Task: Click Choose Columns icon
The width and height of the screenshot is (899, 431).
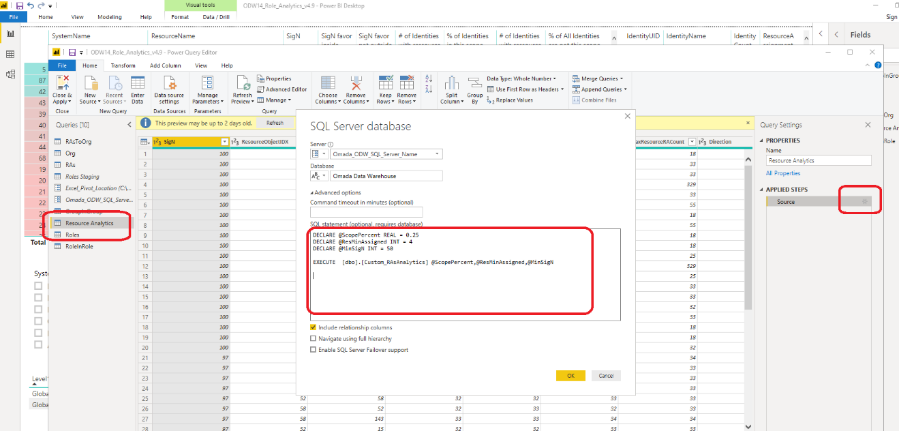Action: pos(327,83)
